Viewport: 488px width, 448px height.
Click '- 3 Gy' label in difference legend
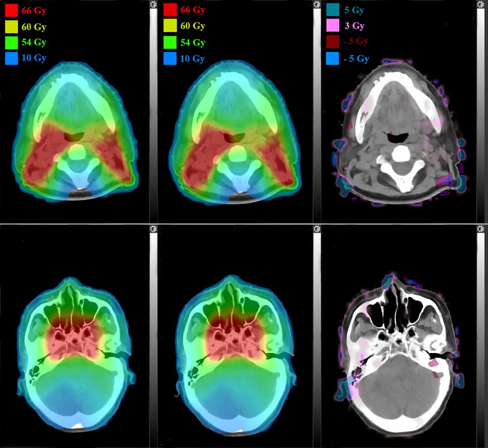(356, 41)
